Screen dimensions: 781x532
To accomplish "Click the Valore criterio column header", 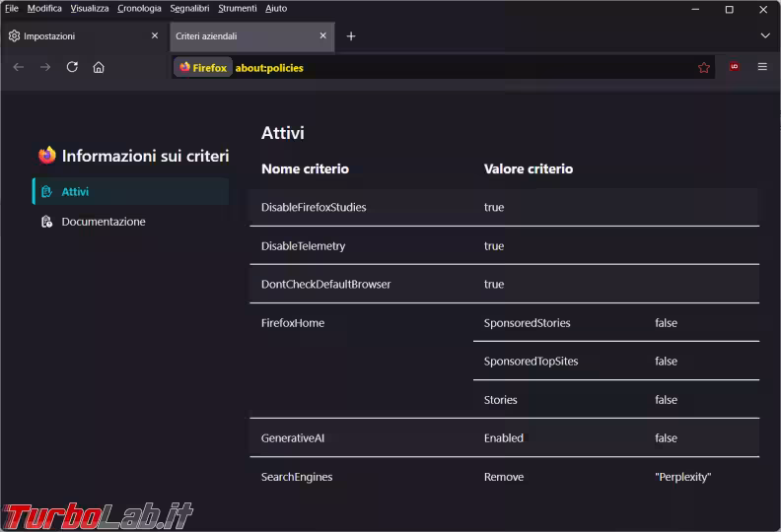I will [529, 169].
